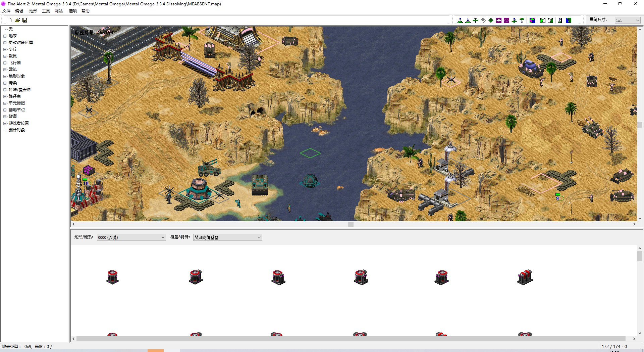This screenshot has height=352, width=644.
Task: Click the 地表类型 status bar text
Action: (x=27, y=346)
